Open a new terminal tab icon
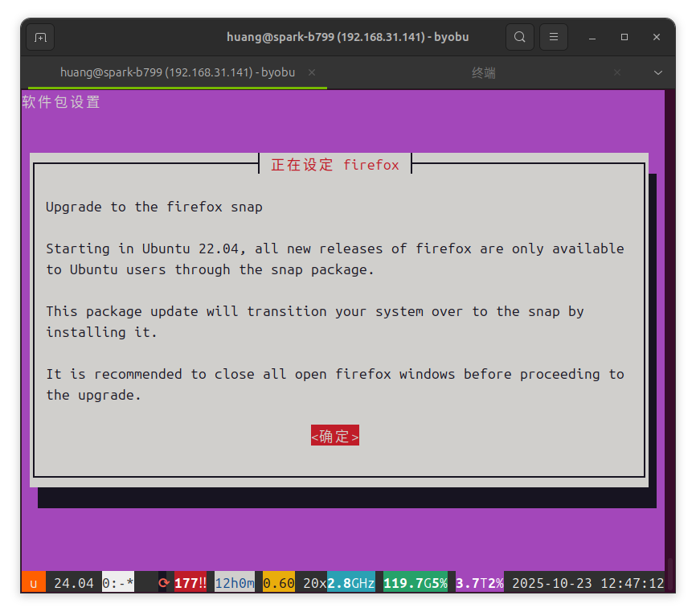The width and height of the screenshot is (696, 616). 40,37
